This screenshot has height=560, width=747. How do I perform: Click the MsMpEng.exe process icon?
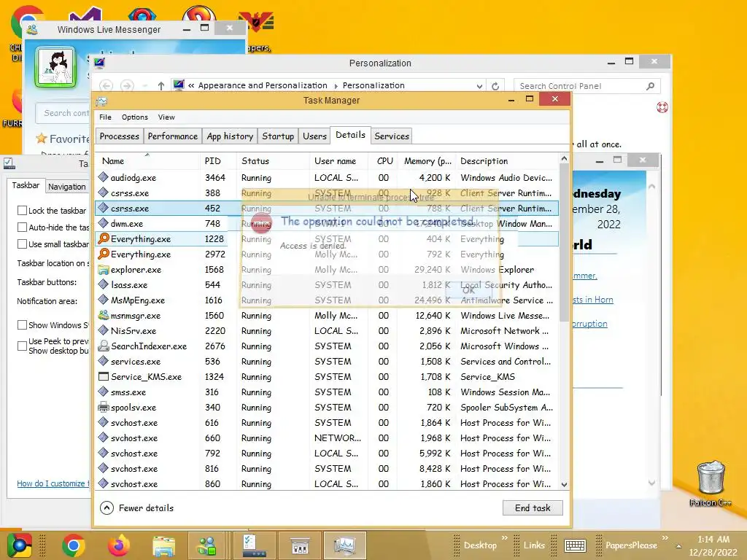[103, 300]
